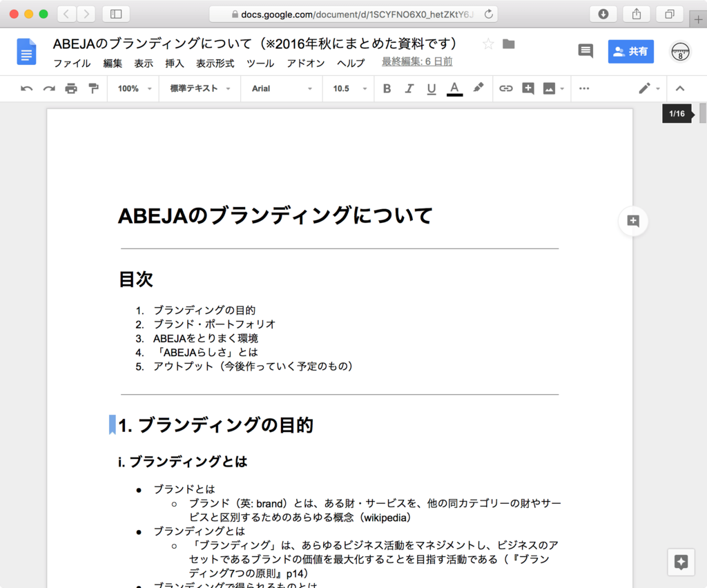The height and width of the screenshot is (588, 707).
Task: Click the Safari share icon
Action: pyautogui.click(x=636, y=14)
